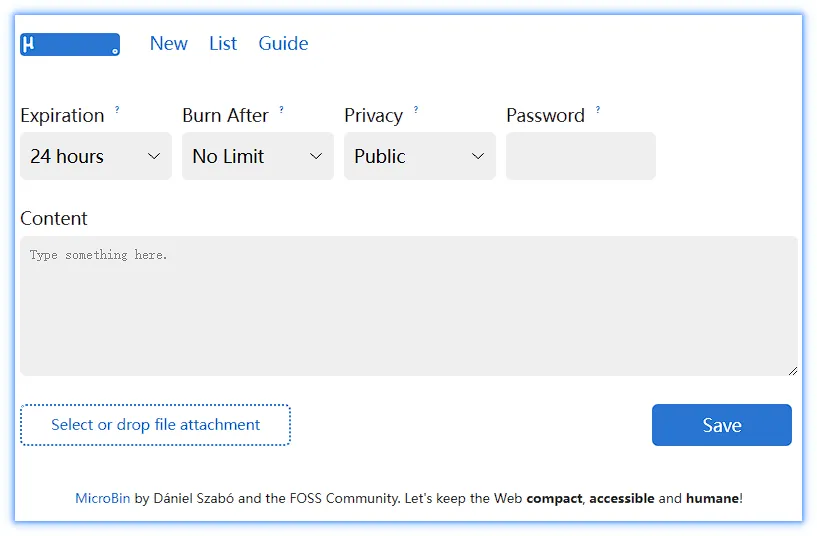Go to the New page
The height and width of the screenshot is (536, 817).
(168, 43)
